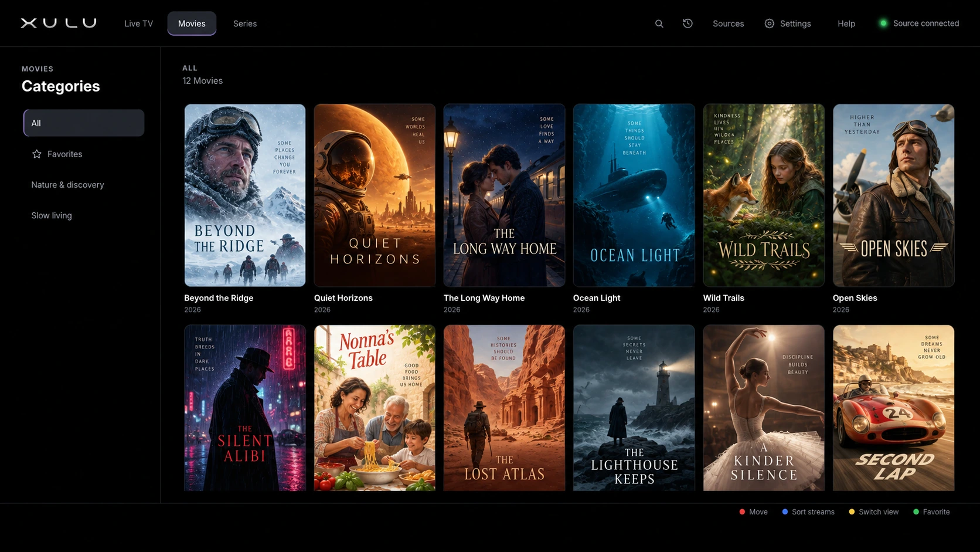Click the Quiet Horizons title text

[343, 298]
